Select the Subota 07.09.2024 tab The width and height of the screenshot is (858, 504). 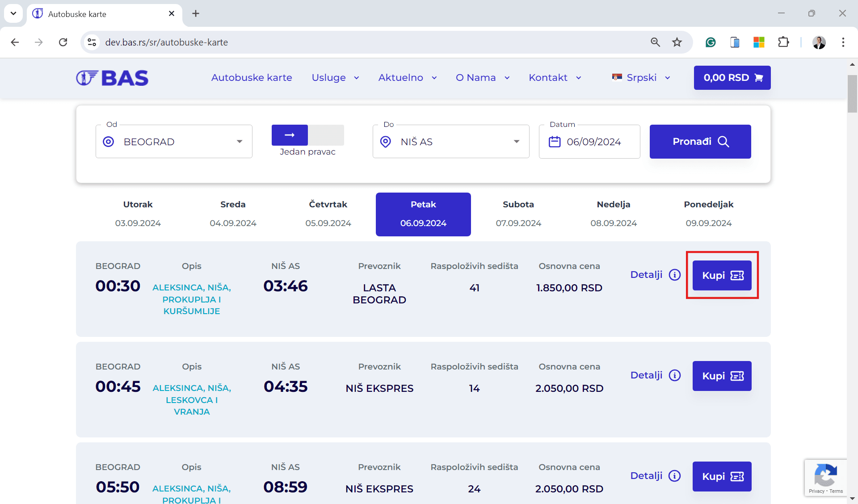(x=518, y=214)
